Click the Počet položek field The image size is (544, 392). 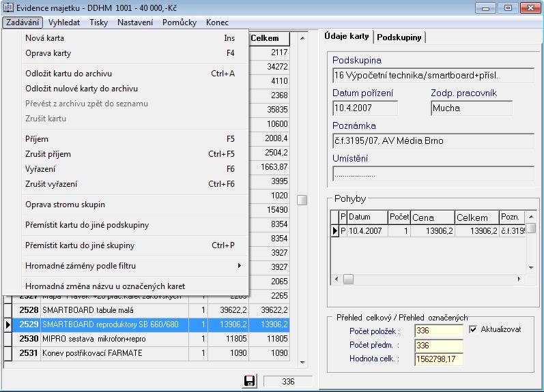click(x=439, y=331)
